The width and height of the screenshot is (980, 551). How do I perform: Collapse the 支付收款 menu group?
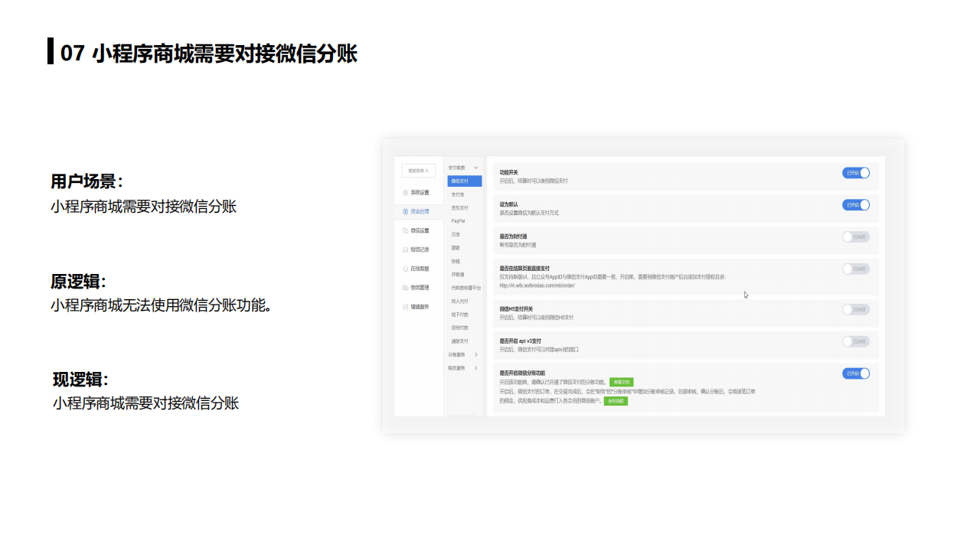click(476, 168)
